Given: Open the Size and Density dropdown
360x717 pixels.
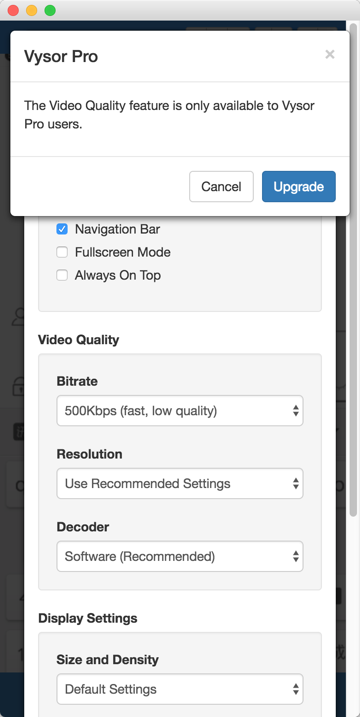Looking at the screenshot, I should click(180, 689).
